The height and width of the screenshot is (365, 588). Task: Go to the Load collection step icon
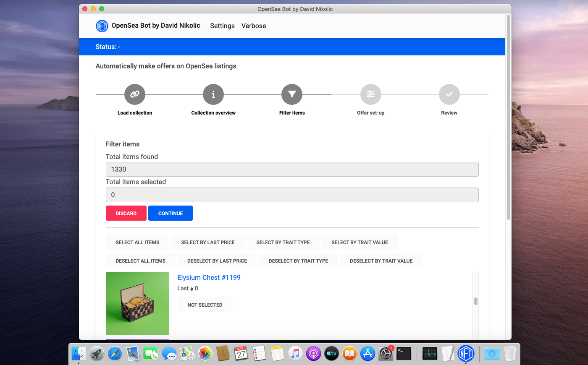(135, 94)
